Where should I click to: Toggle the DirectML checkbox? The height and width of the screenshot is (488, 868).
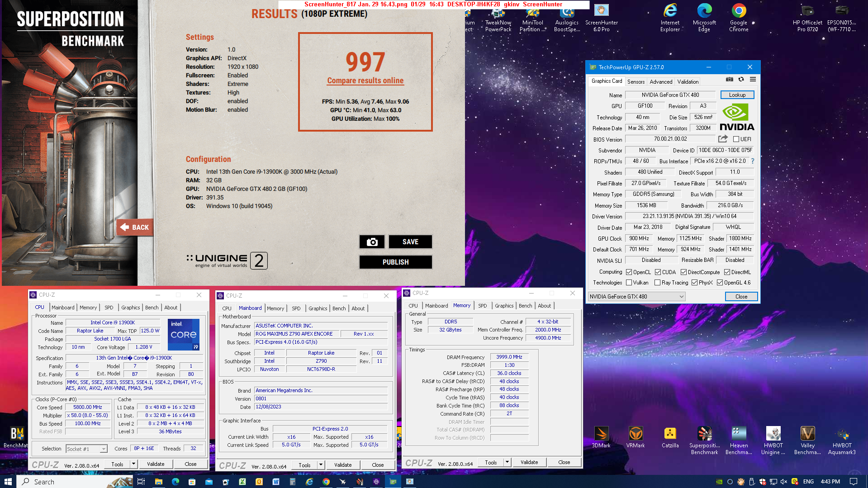click(727, 272)
